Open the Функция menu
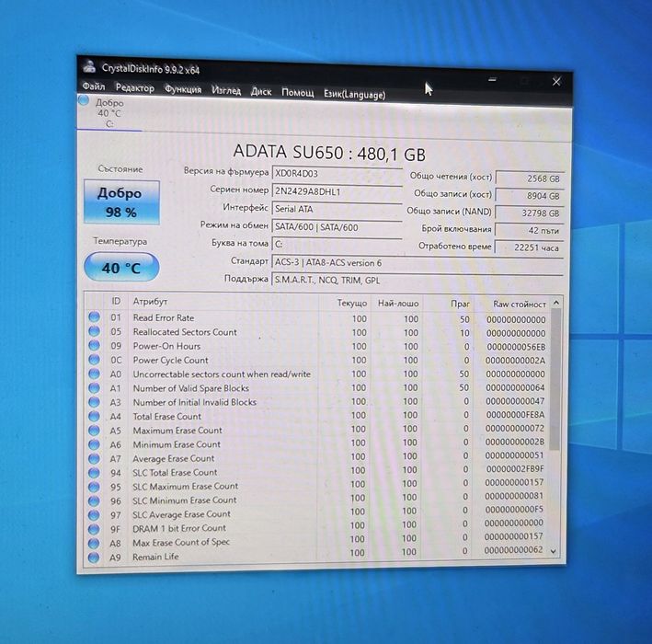The height and width of the screenshot is (644, 652). pos(183,89)
